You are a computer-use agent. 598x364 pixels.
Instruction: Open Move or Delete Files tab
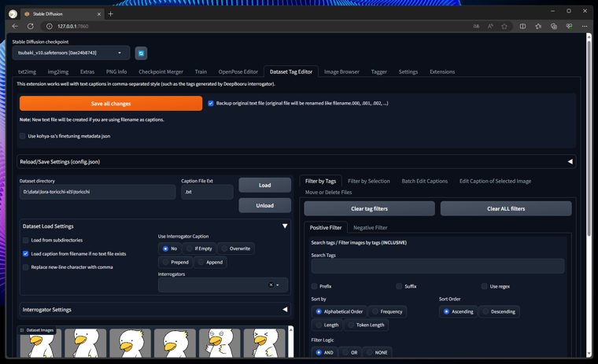pos(328,192)
